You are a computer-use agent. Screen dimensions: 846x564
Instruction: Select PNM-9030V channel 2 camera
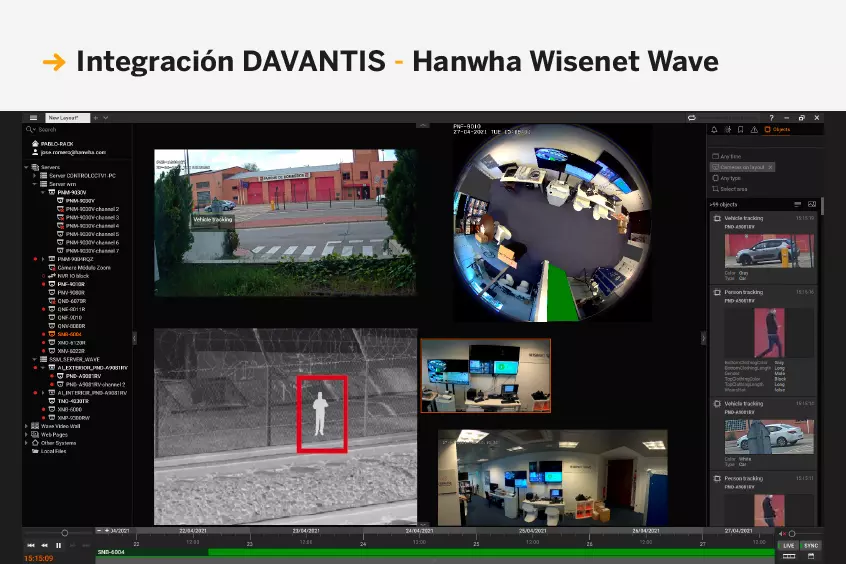pos(87,209)
